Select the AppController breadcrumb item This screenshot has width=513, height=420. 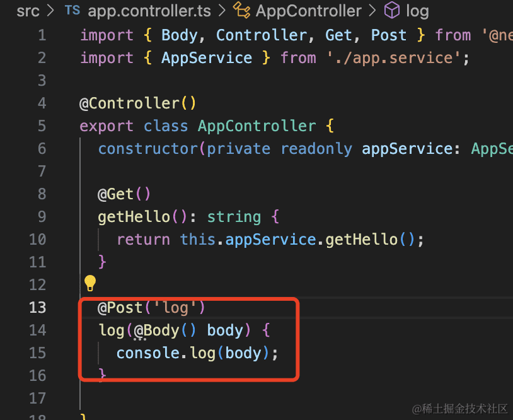point(309,11)
